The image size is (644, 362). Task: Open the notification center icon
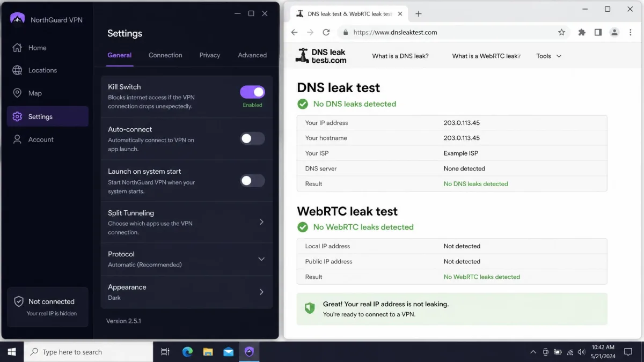coord(628,352)
